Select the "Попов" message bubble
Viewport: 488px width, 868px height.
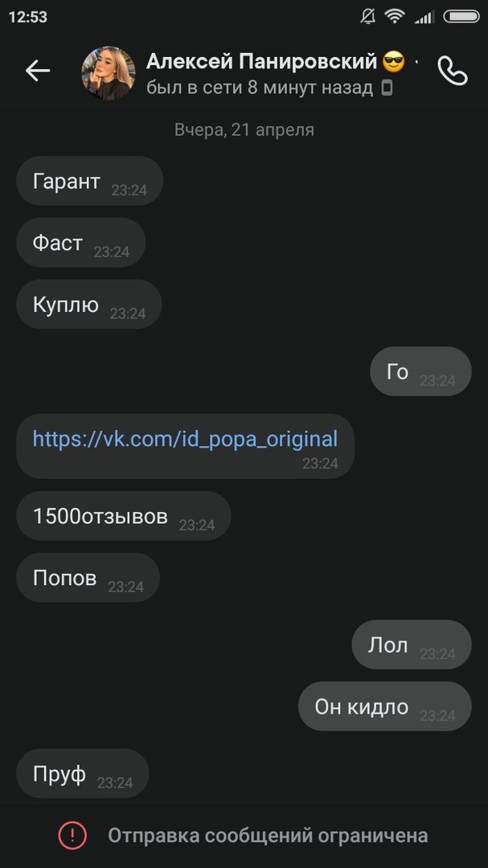click(x=88, y=578)
